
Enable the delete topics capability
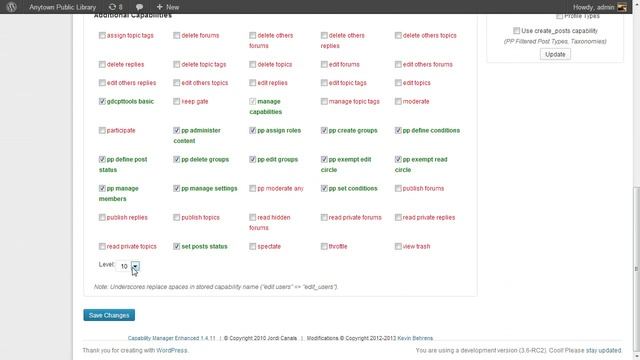[x=253, y=64]
